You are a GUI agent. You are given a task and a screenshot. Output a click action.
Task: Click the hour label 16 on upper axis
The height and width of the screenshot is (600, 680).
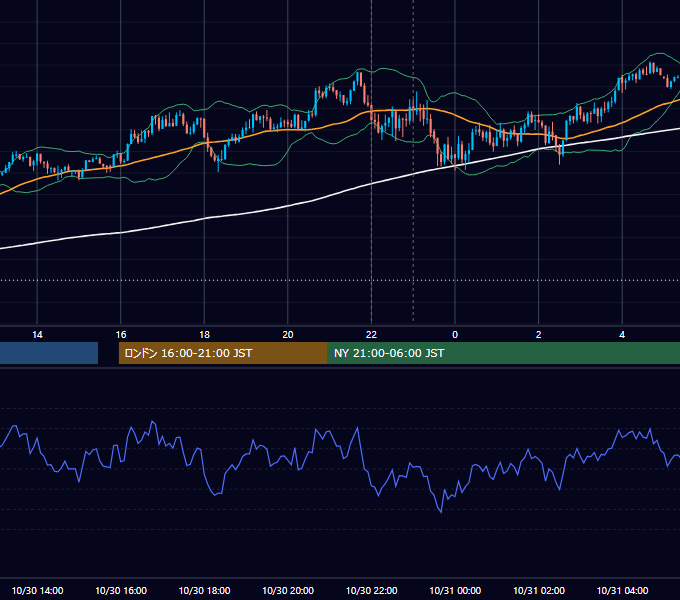(x=121, y=335)
